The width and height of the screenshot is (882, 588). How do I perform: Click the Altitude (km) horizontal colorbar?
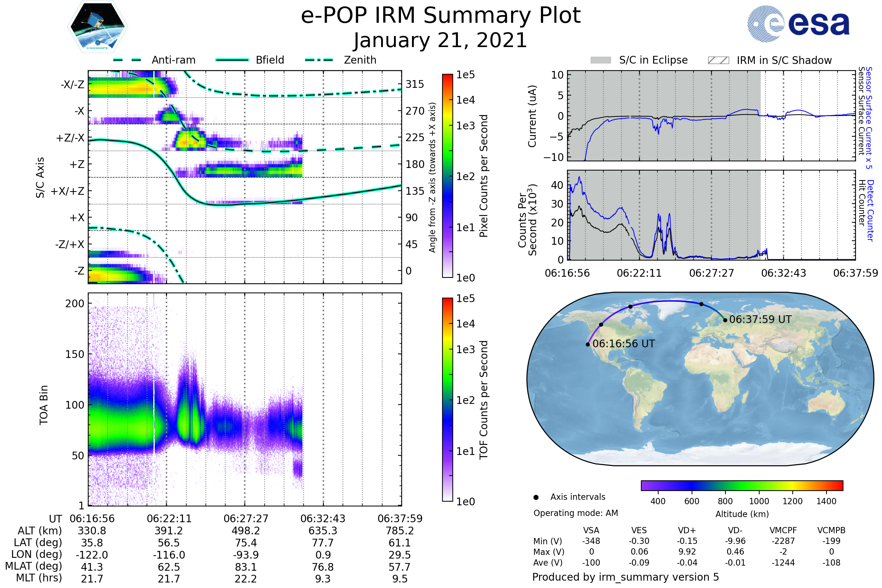[742, 485]
